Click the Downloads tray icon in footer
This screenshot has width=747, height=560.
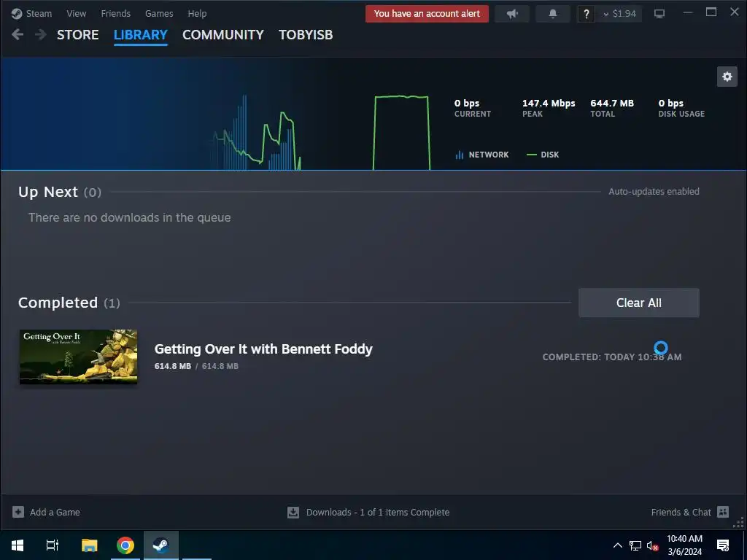tap(293, 513)
